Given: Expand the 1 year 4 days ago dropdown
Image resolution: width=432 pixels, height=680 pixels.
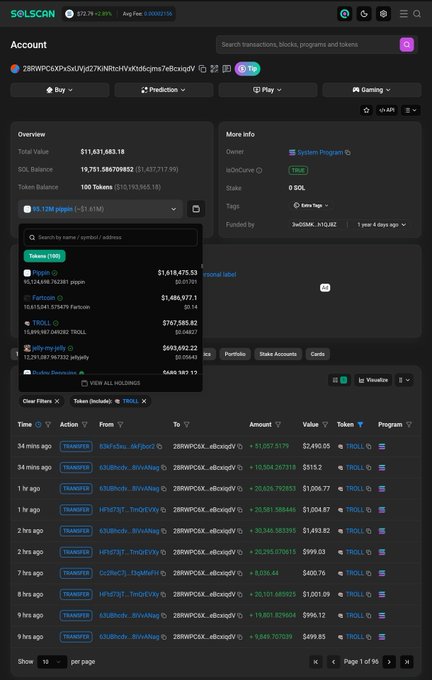Looking at the screenshot, I should point(382,225).
